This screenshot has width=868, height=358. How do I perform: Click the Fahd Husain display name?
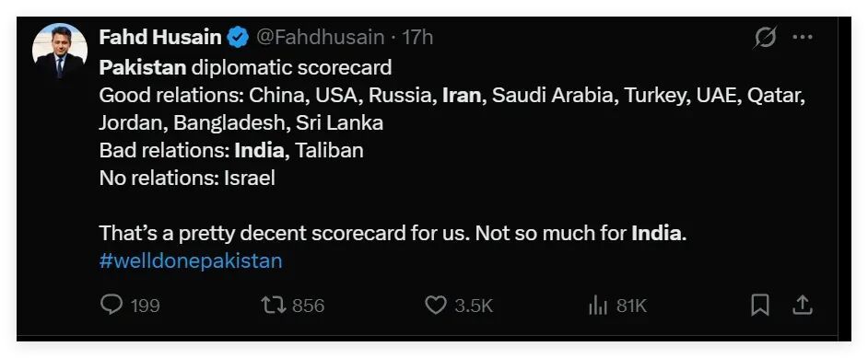pos(160,38)
